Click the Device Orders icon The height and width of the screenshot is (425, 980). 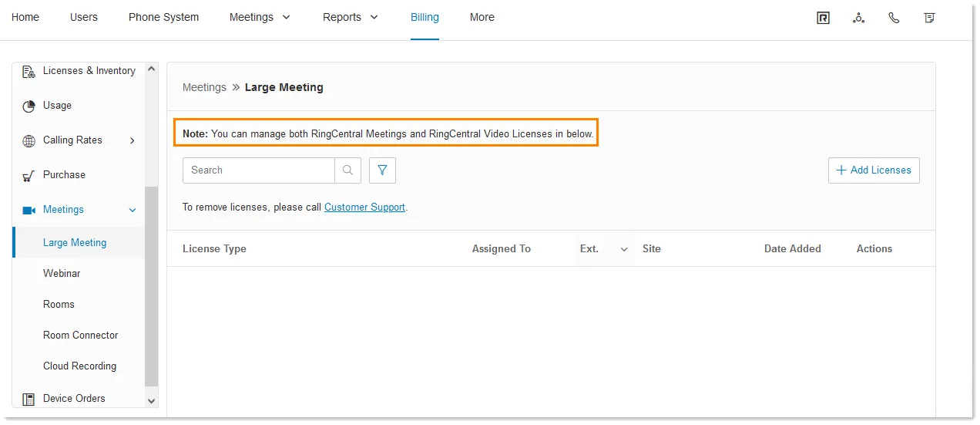pyautogui.click(x=29, y=399)
